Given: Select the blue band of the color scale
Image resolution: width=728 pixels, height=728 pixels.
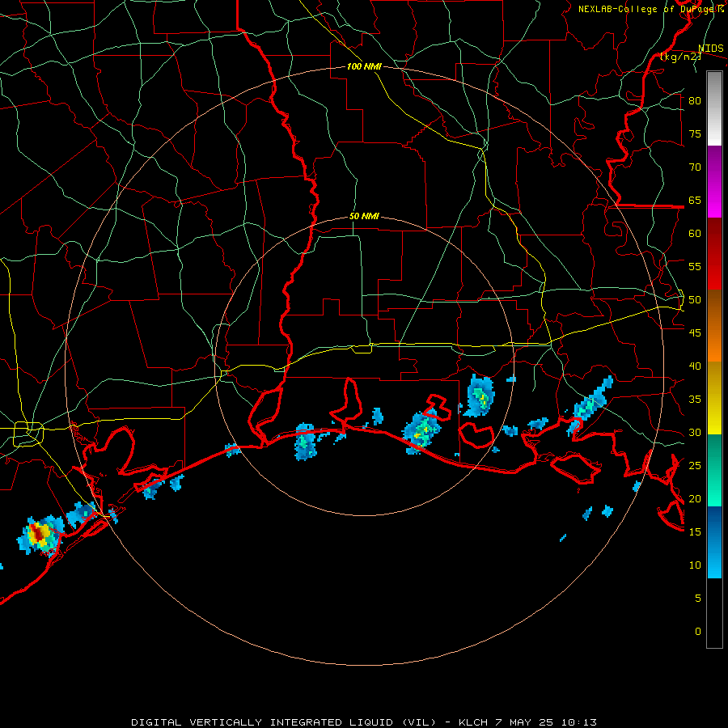Looking at the screenshot, I should click(x=714, y=542).
